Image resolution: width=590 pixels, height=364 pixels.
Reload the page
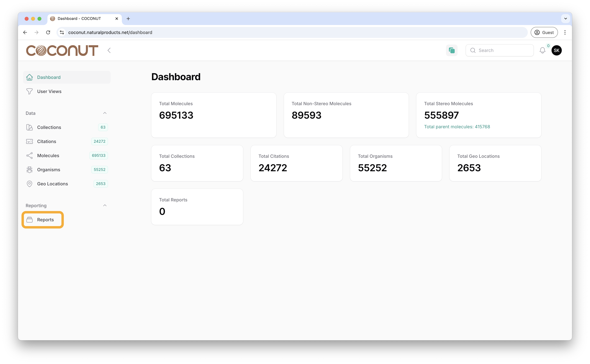(48, 32)
